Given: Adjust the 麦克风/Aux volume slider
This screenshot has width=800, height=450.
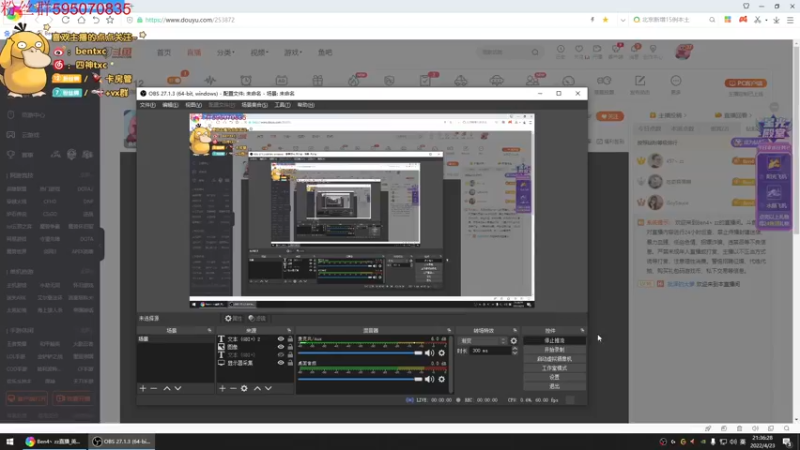Looking at the screenshot, I should pos(360,353).
